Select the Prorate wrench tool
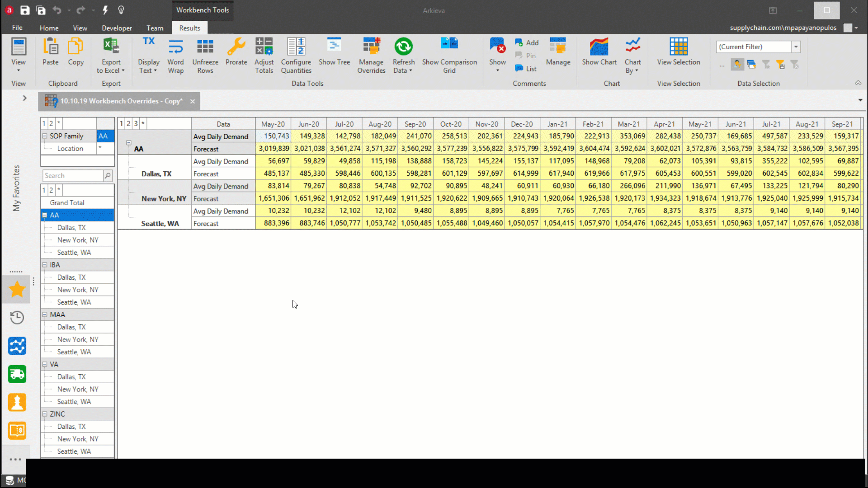 click(x=236, y=52)
